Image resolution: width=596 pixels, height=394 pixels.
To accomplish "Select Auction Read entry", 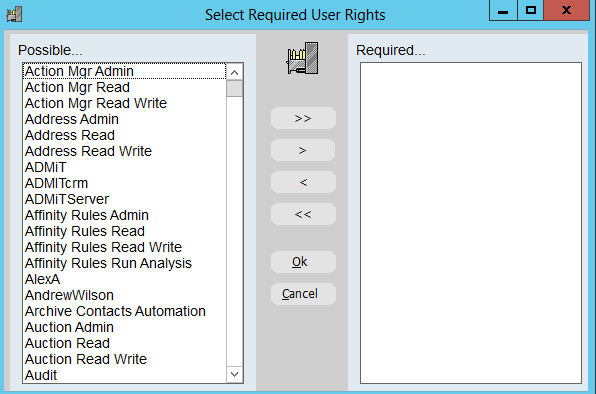I will pos(125,343).
